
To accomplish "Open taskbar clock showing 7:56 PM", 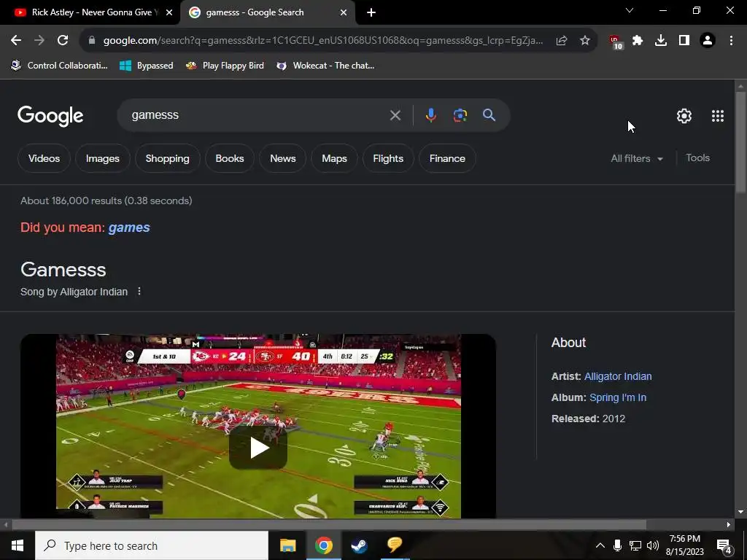I will 684,545.
